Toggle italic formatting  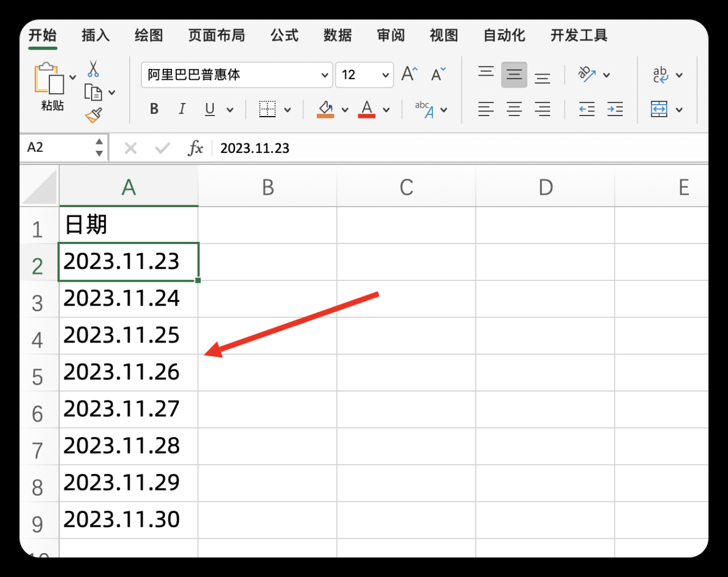coord(182,109)
